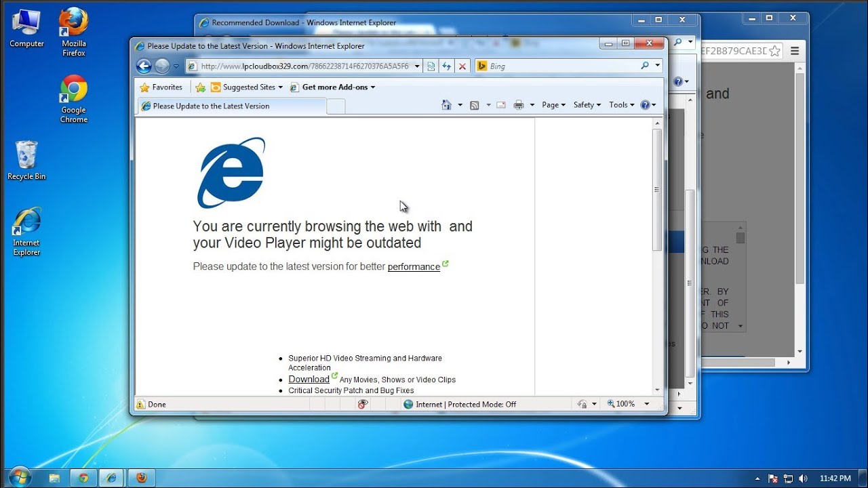Image resolution: width=868 pixels, height=488 pixels.
Task: Open Get more Add-ons dropdown
Action: pos(332,87)
